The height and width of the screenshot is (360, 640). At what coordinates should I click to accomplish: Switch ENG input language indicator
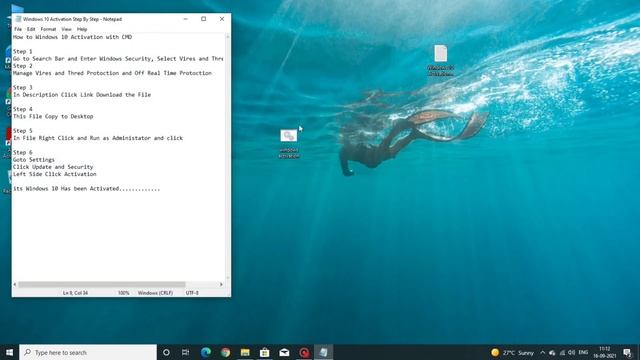click(583, 353)
